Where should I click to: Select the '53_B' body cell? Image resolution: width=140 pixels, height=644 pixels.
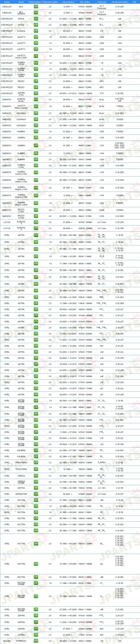click(x=102, y=256)
